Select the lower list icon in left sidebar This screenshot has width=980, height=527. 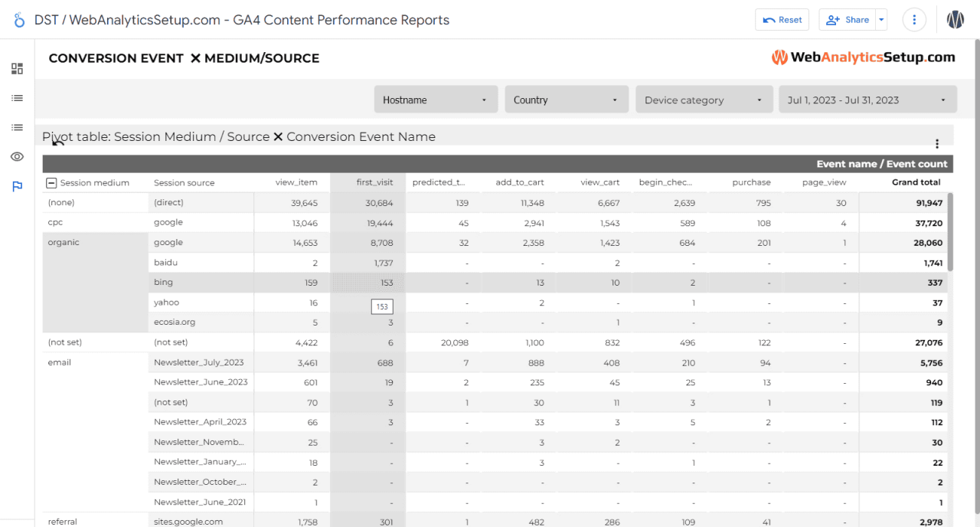point(17,127)
